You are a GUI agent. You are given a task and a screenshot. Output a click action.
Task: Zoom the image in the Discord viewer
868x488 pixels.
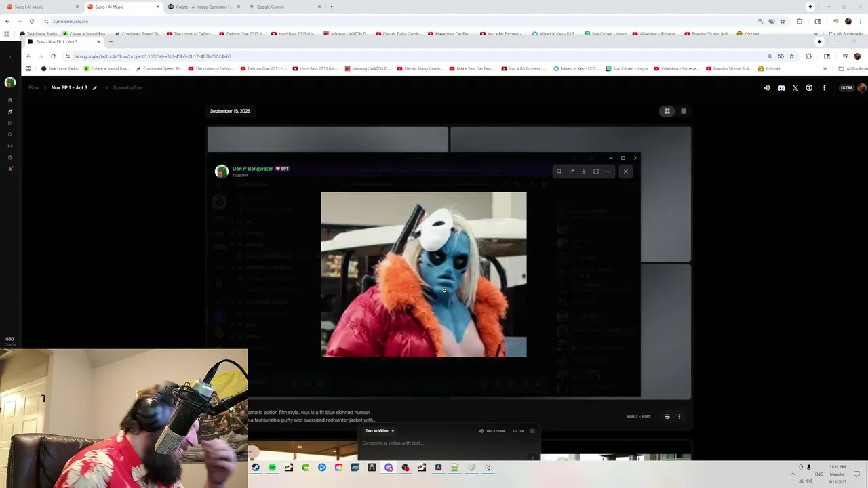click(x=559, y=171)
